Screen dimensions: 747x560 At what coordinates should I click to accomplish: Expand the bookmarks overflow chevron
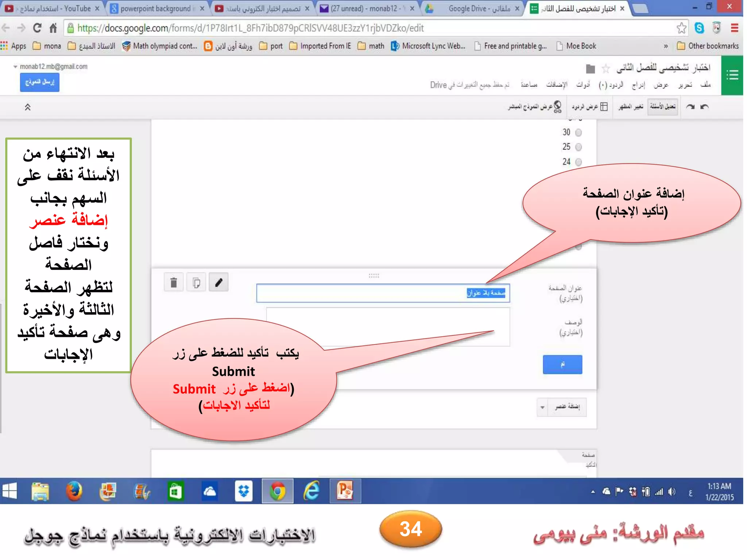666,46
